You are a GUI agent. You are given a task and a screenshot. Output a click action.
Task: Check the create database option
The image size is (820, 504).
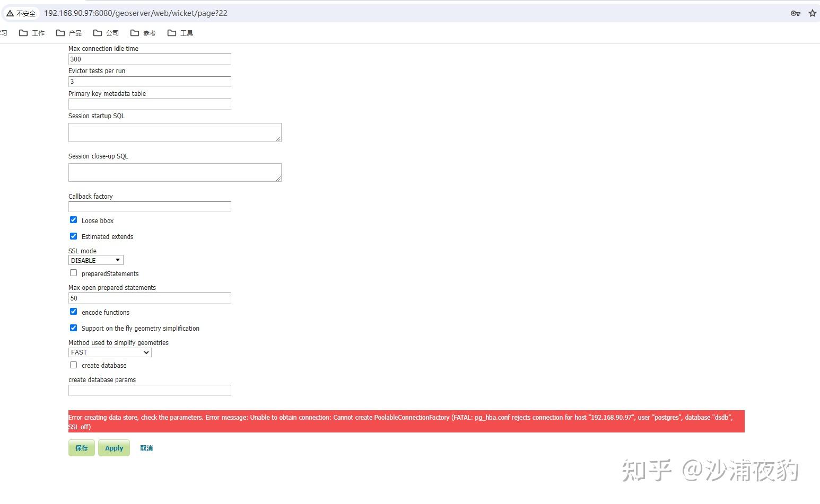click(73, 365)
